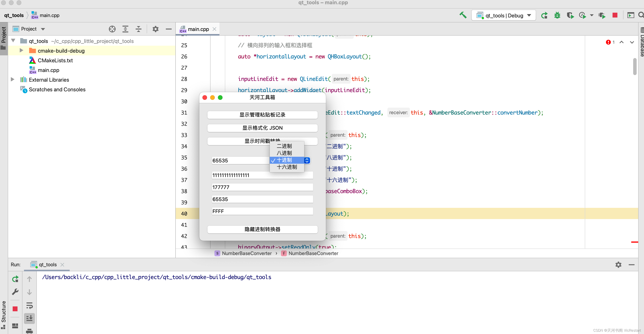Choose 二进制 from base dropdown

coord(287,146)
